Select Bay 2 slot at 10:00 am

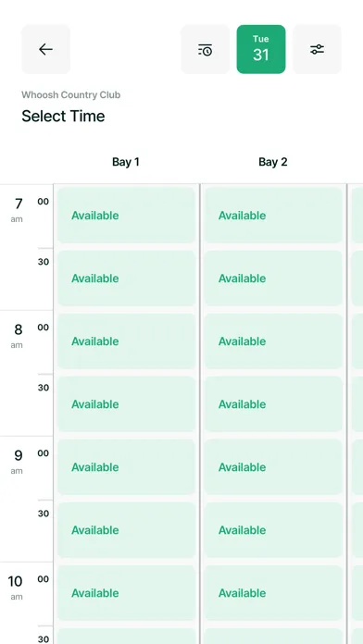[273, 593]
